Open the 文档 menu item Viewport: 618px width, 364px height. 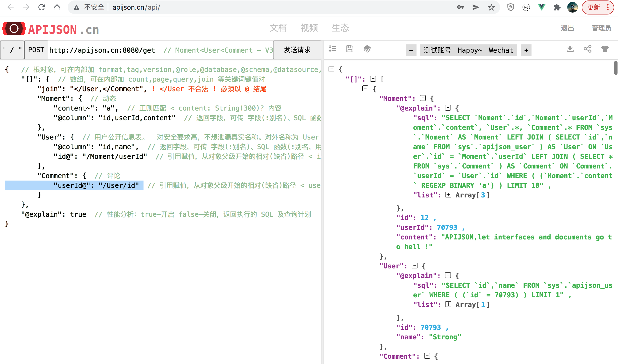[278, 28]
